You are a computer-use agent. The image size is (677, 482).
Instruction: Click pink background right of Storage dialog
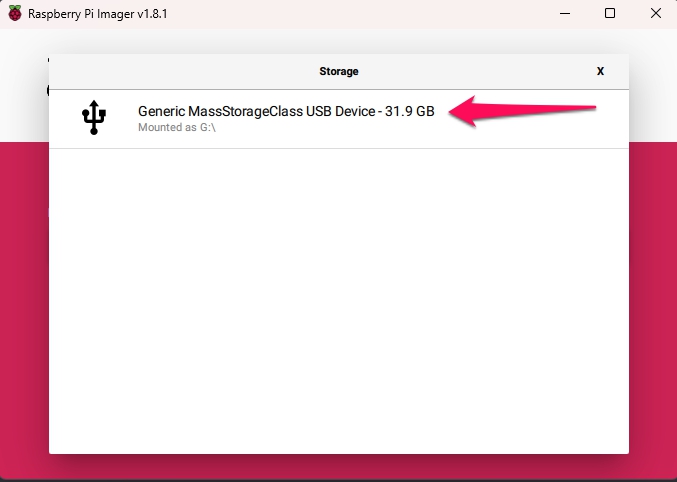pyautogui.click(x=652, y=300)
